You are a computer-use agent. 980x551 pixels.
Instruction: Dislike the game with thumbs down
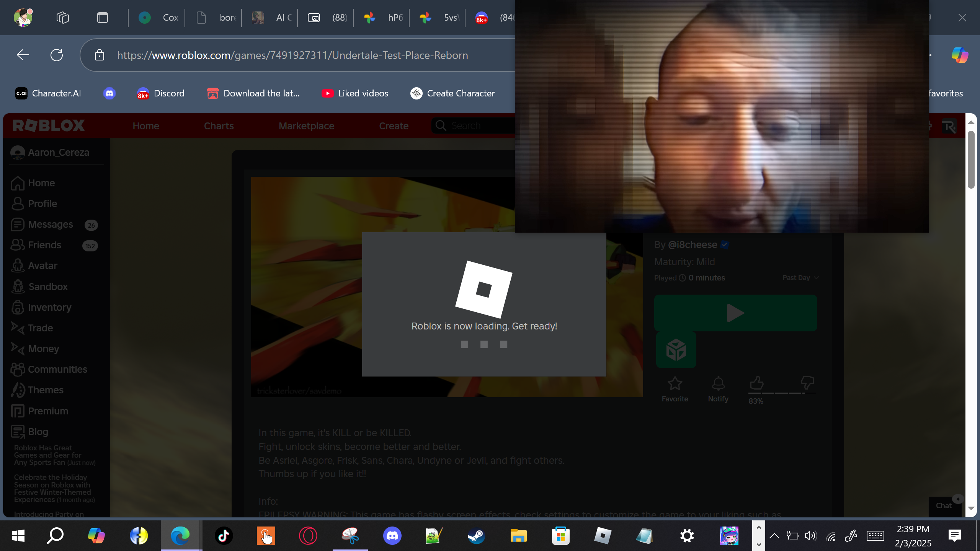click(x=807, y=383)
